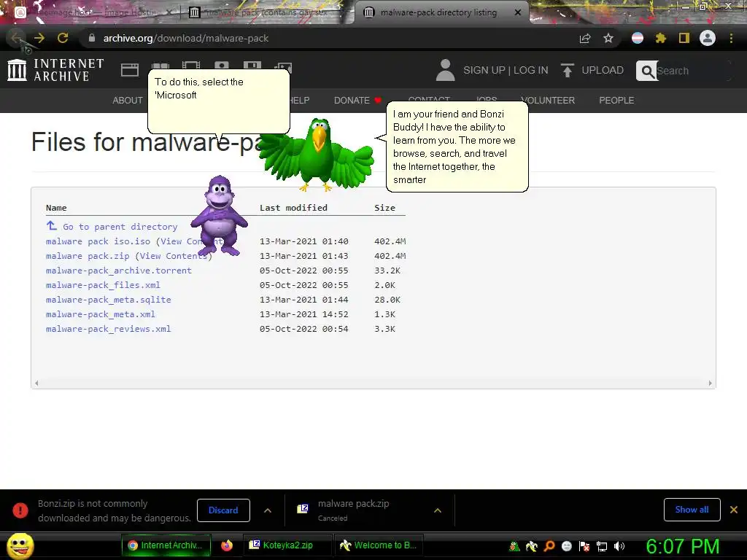747x560 pixels.
Task: Discard the Bonzi.zip download
Action: pyautogui.click(x=223, y=510)
